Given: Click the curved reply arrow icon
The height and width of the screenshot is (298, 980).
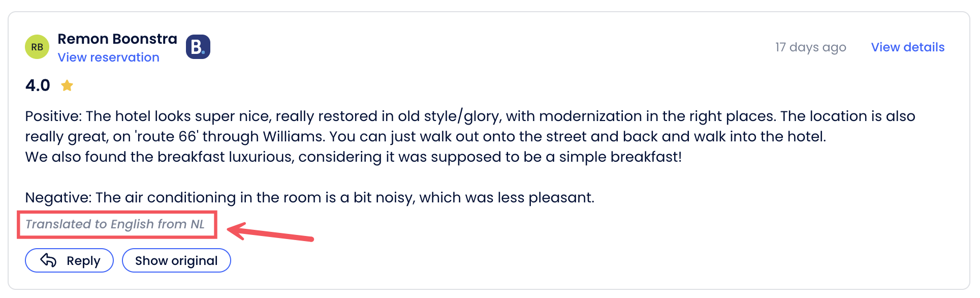Looking at the screenshot, I should pos(48,260).
